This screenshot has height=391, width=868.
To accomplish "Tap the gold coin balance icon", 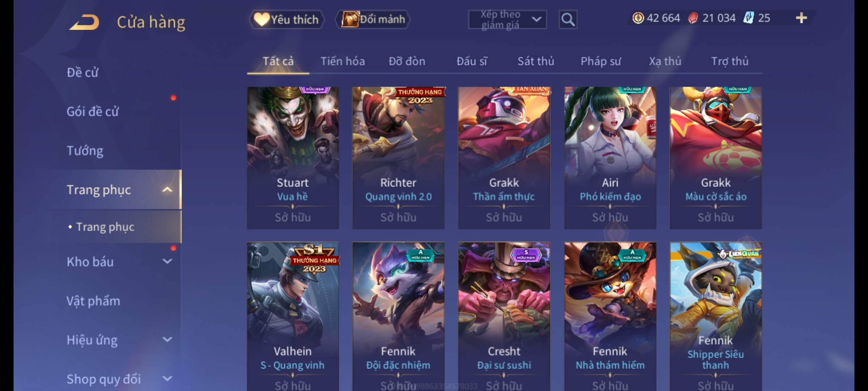I will pyautogui.click(x=638, y=18).
